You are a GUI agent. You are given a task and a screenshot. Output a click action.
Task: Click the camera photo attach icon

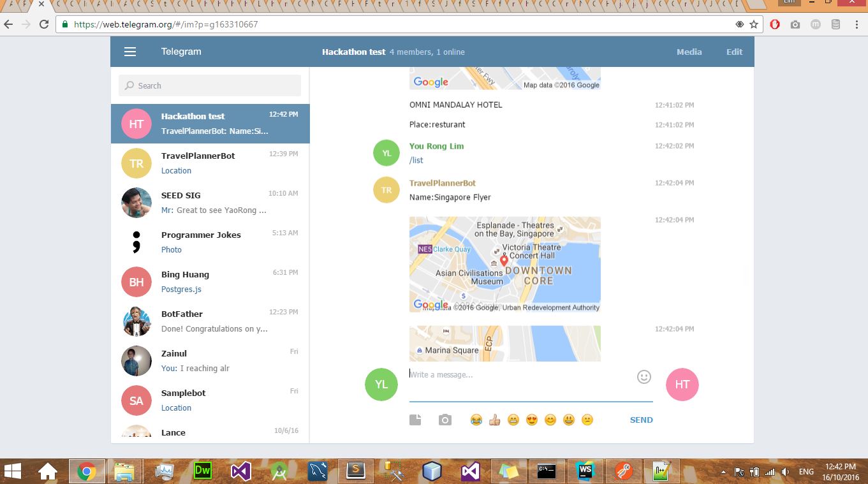[445, 420]
